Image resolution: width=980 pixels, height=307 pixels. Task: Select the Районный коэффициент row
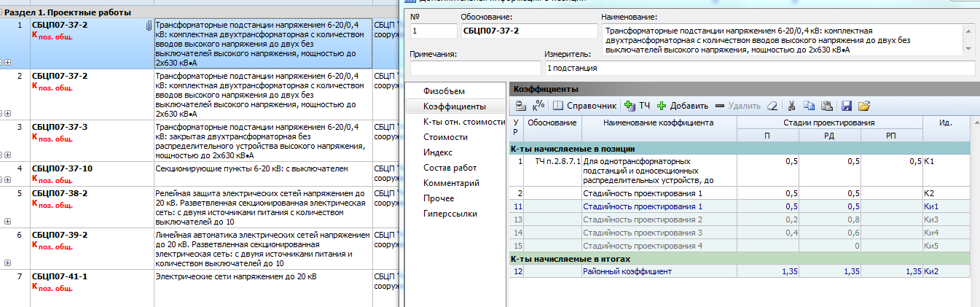pos(740,271)
